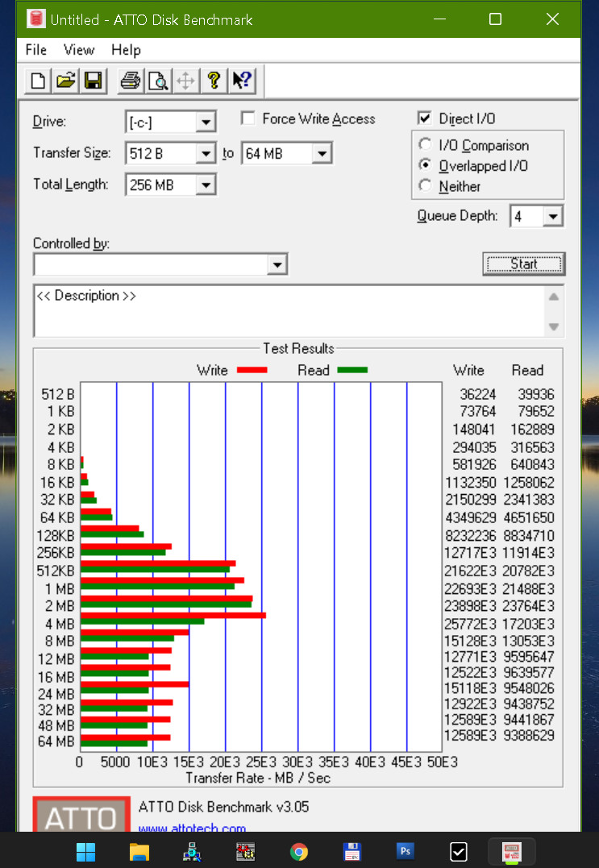Open the Queue Depth dropdown
This screenshot has width=599, height=868.
click(552, 217)
